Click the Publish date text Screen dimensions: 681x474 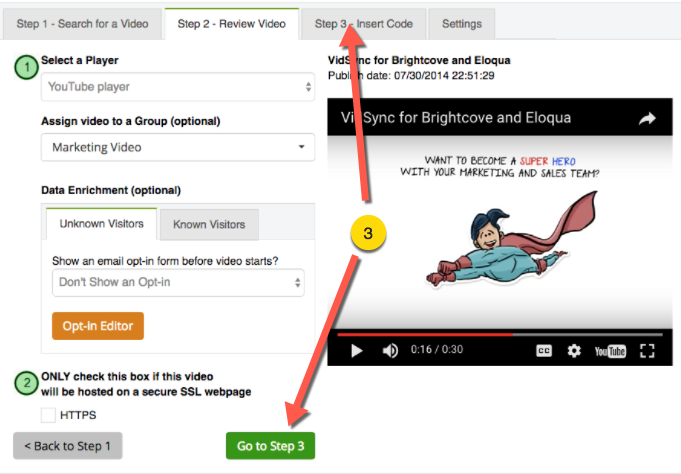point(411,76)
